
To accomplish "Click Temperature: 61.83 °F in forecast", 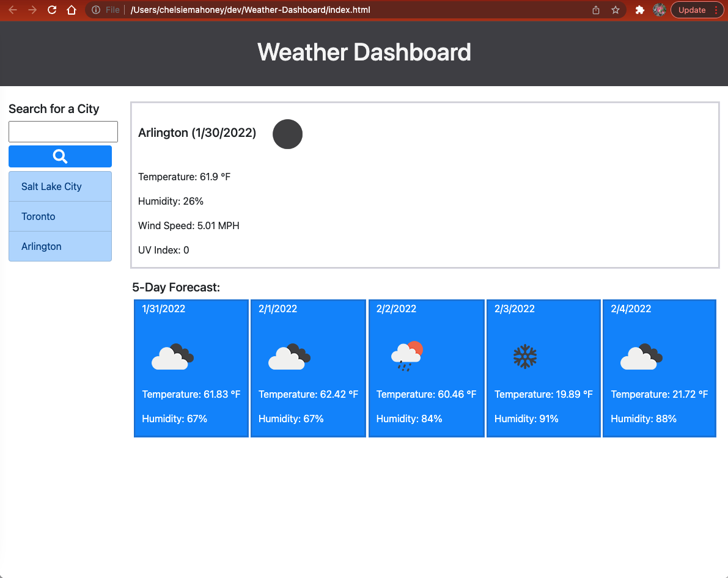I will pos(191,394).
